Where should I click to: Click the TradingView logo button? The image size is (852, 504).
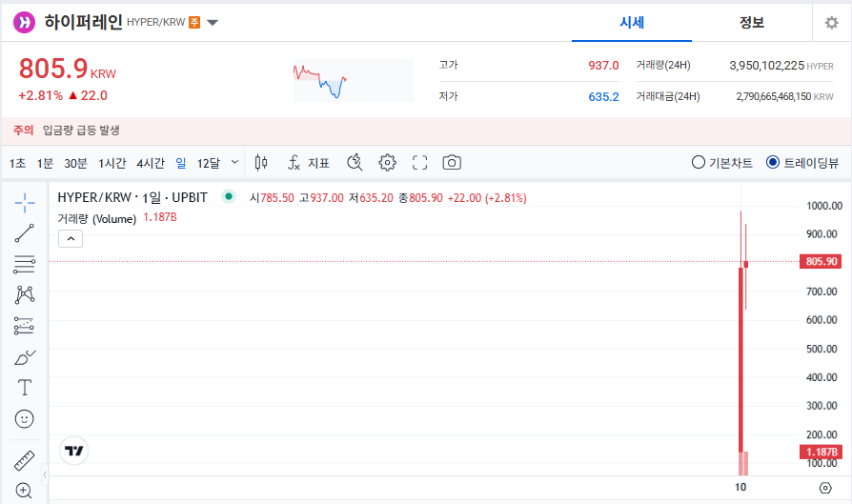tap(74, 451)
